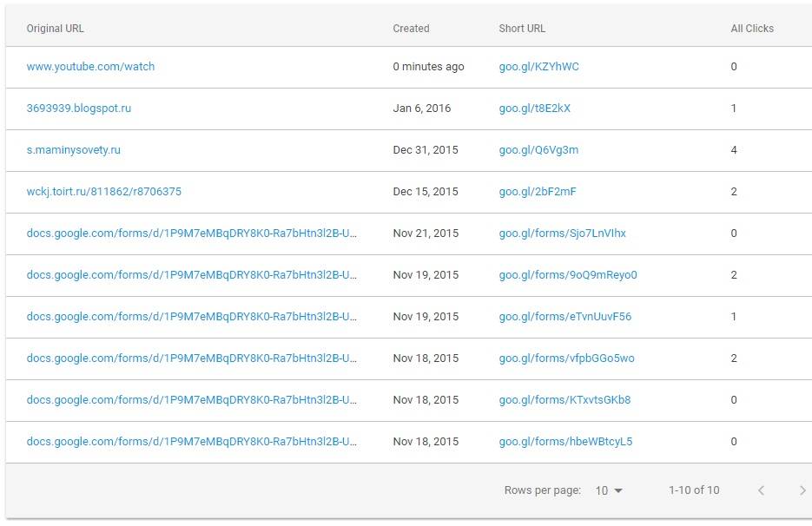The image size is (812, 526).
Task: Open the Rows per page dropdown
Action: point(609,490)
